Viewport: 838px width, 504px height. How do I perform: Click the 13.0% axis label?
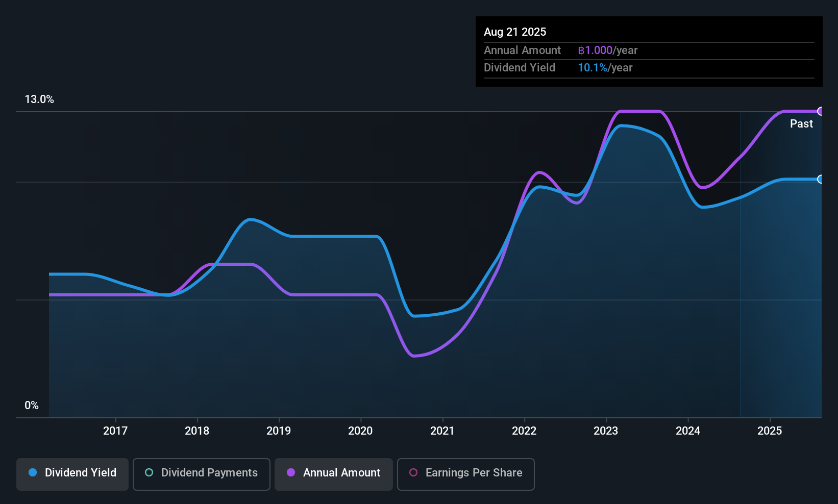click(x=39, y=99)
